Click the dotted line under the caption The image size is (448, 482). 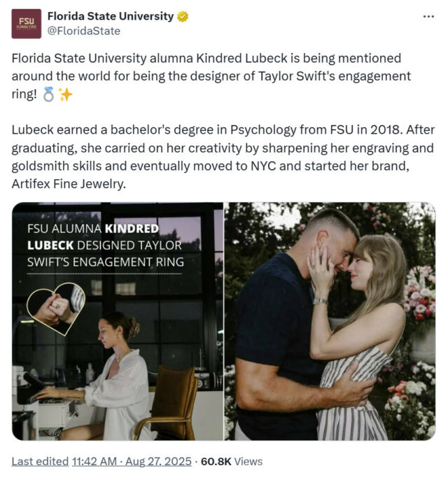(104, 274)
